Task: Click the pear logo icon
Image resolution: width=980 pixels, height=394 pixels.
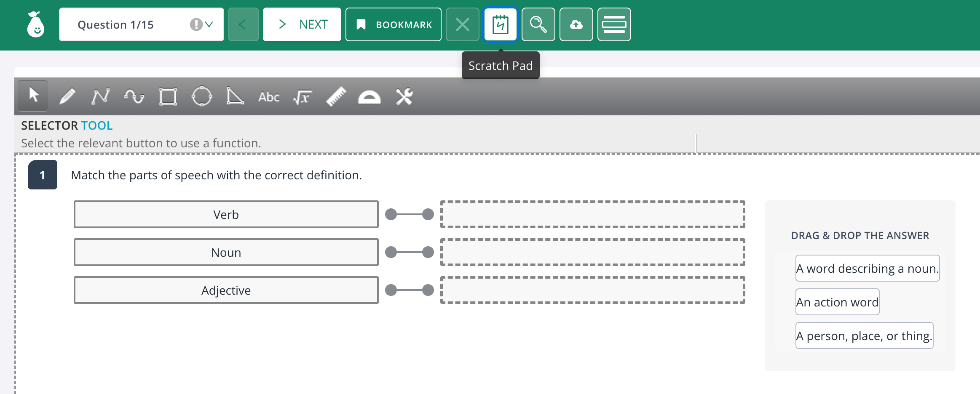Action: [36, 24]
